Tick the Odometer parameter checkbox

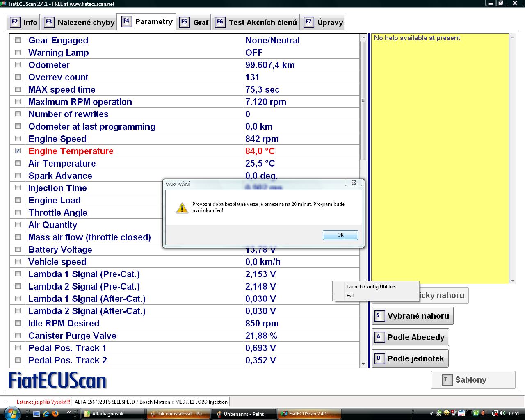click(18, 65)
